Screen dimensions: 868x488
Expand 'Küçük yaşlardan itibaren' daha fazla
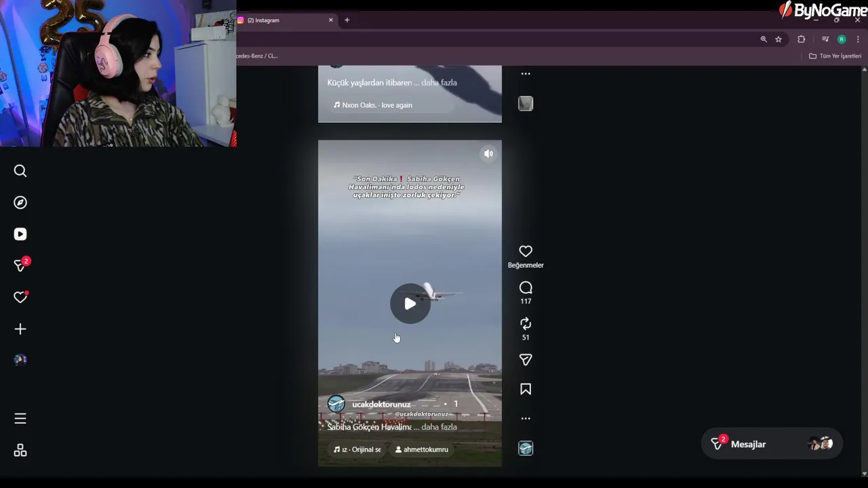tap(439, 83)
